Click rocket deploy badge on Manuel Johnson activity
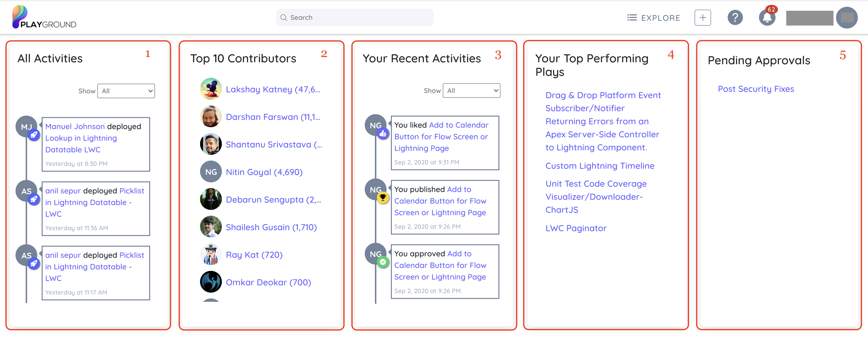This screenshot has height=341, width=868. tap(34, 135)
